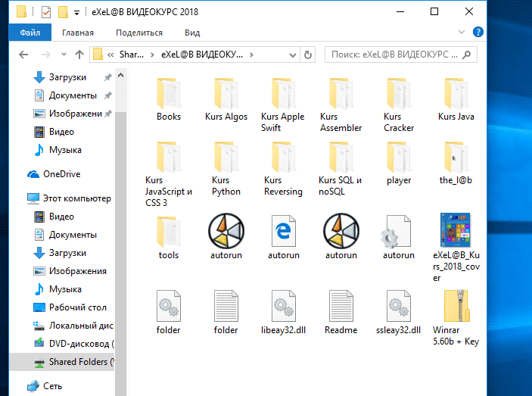Select the Readme text file
The width and height of the screenshot is (532, 396).
click(341, 312)
